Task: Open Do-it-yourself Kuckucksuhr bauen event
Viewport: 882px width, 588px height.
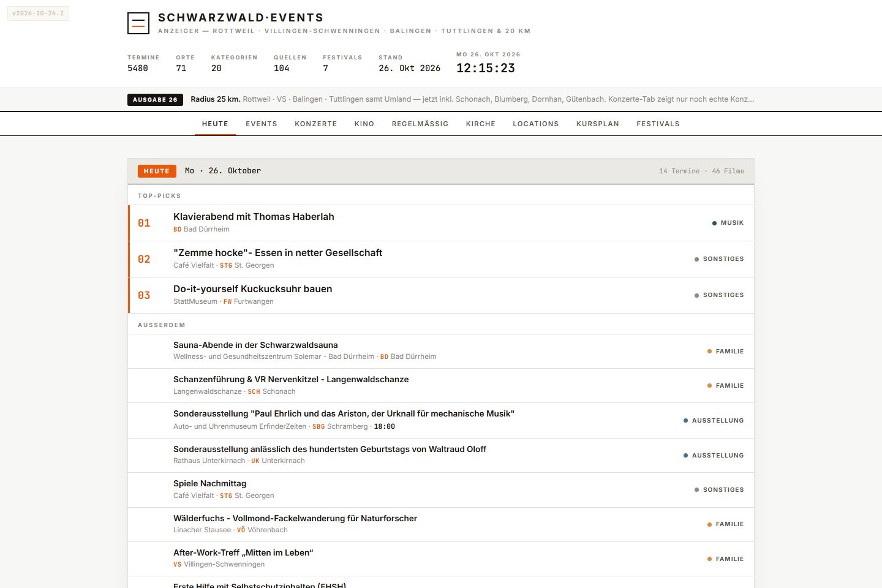Action: pos(441,295)
